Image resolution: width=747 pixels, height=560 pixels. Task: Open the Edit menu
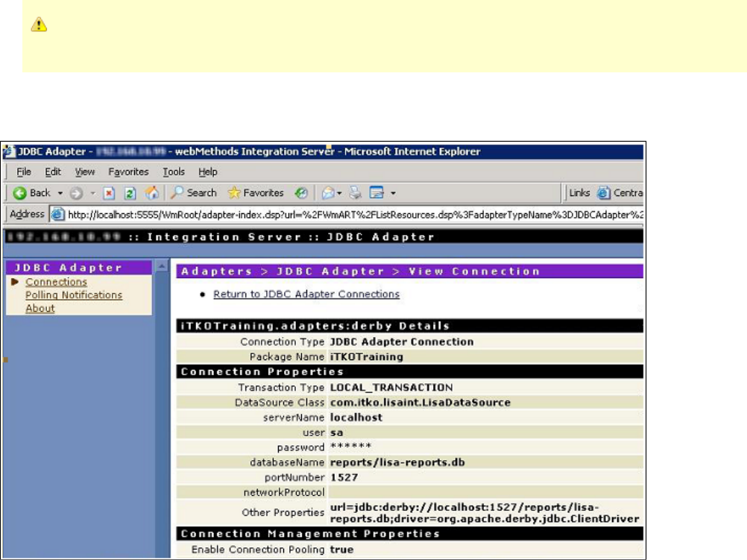click(53, 172)
